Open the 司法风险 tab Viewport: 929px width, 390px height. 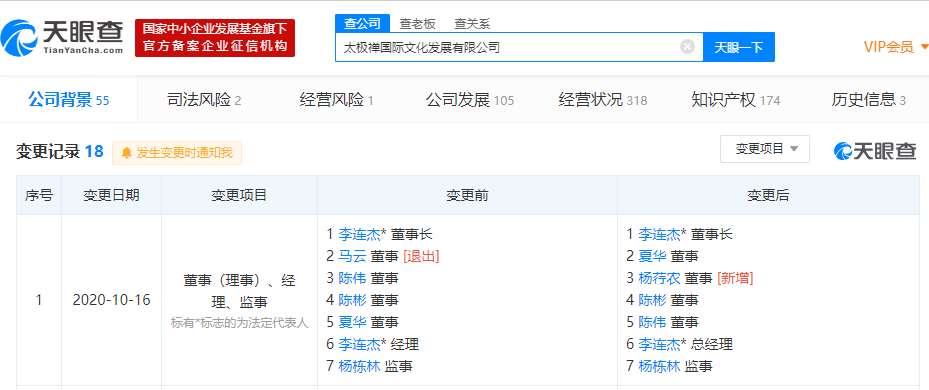click(204, 100)
